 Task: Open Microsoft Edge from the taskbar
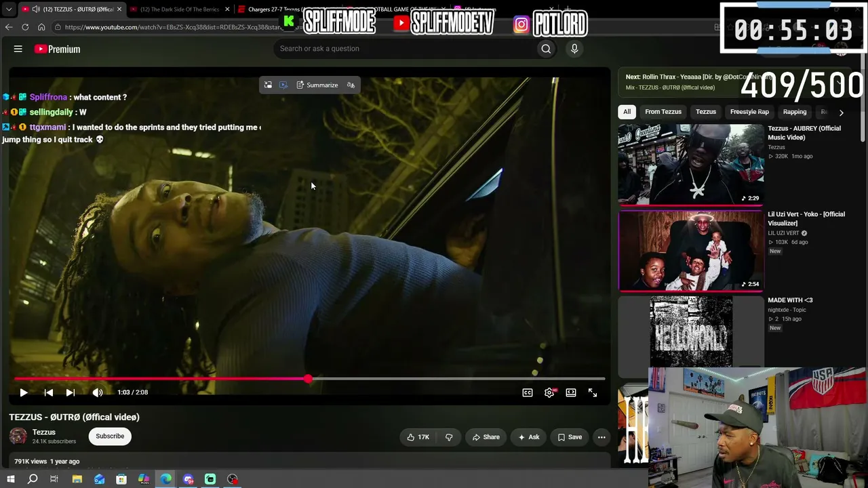click(166, 480)
